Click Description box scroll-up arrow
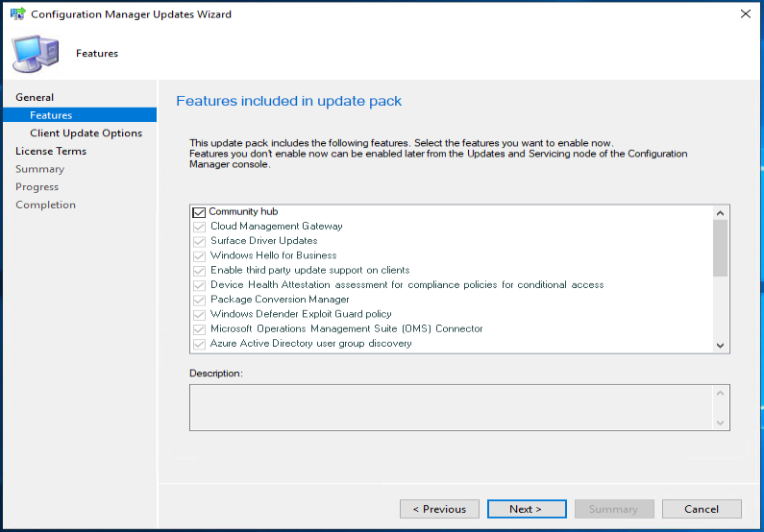This screenshot has height=532, width=764. coord(720,394)
